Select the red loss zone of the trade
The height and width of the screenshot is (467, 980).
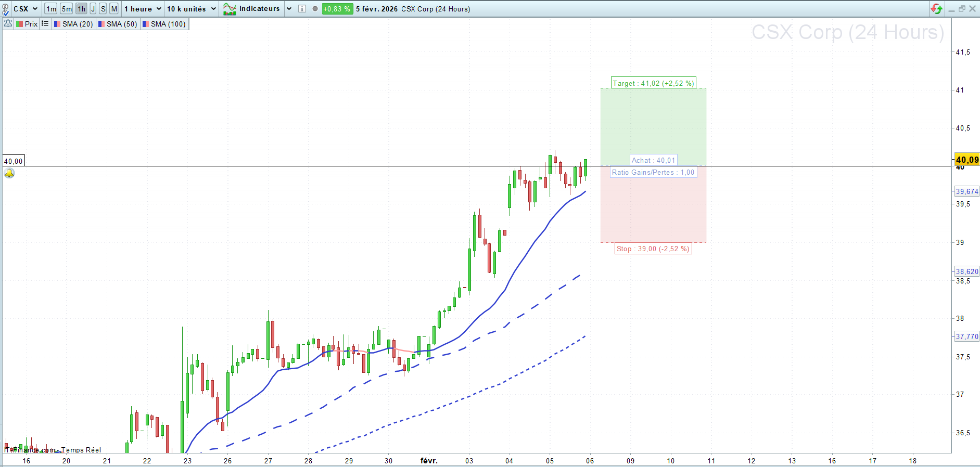pos(653,204)
